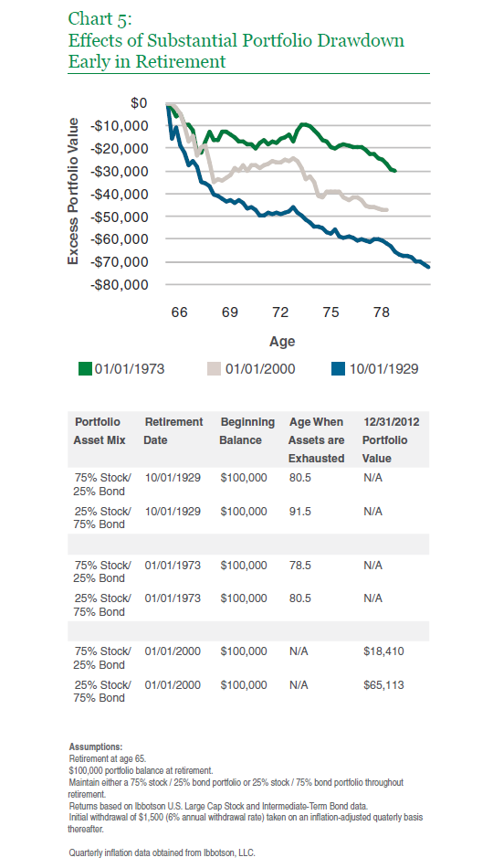This screenshot has height=868, width=493.
Task: Select the 91.5 exhaustion age cell
Action: point(299,512)
